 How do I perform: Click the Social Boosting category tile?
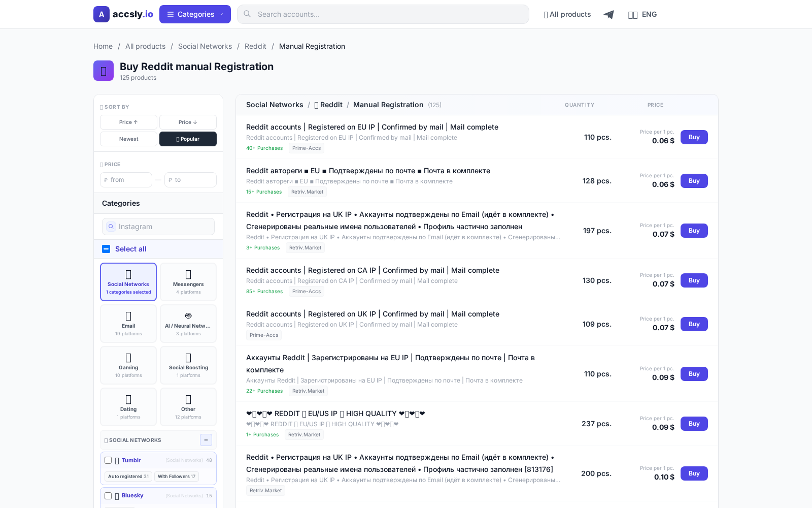tap(188, 365)
